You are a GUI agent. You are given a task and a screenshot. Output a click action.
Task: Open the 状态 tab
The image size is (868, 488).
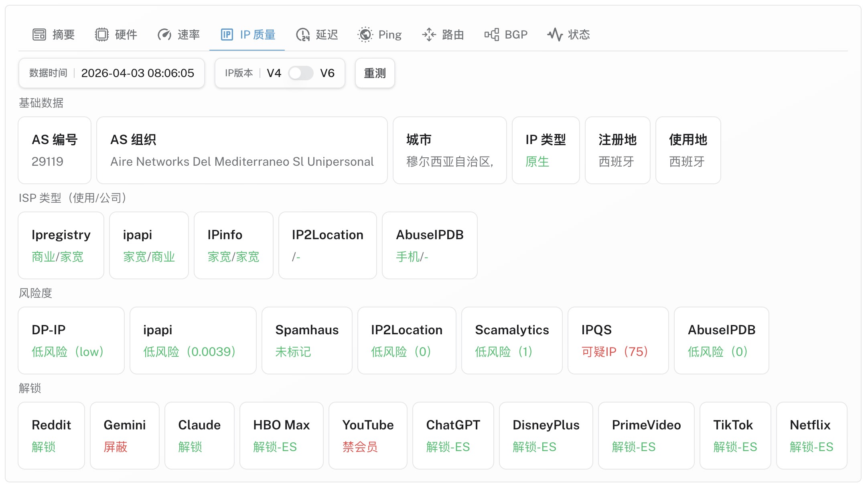[x=569, y=35]
